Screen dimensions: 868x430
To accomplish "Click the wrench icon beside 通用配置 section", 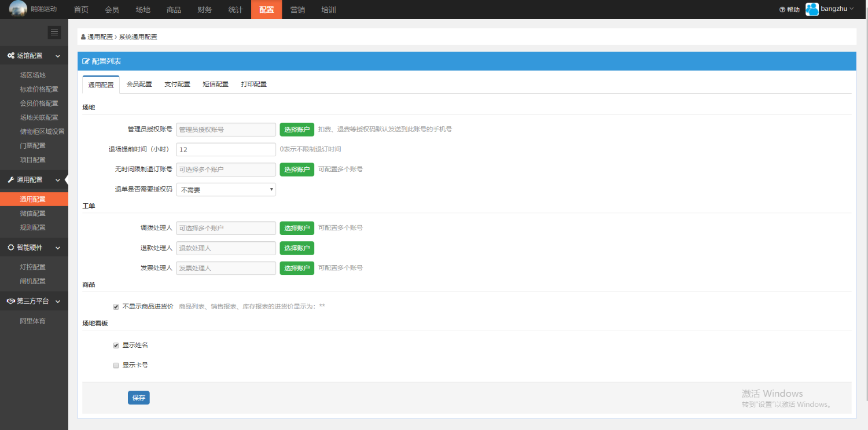I will click(10, 180).
